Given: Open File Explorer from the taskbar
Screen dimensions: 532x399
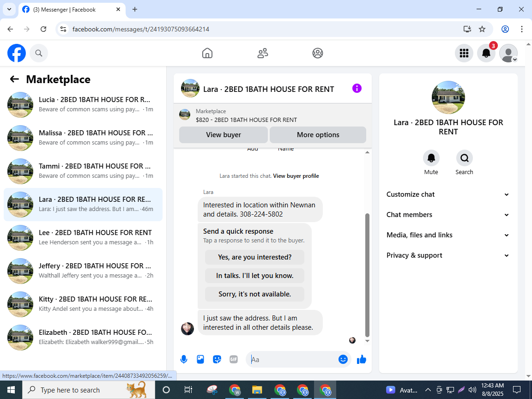Looking at the screenshot, I should click(257, 390).
